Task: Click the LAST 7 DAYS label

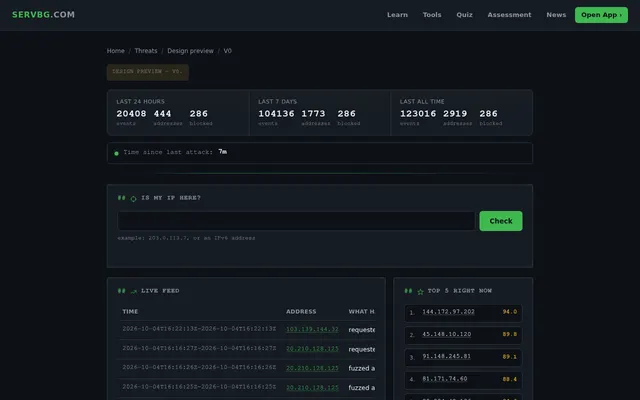Action: (x=278, y=102)
